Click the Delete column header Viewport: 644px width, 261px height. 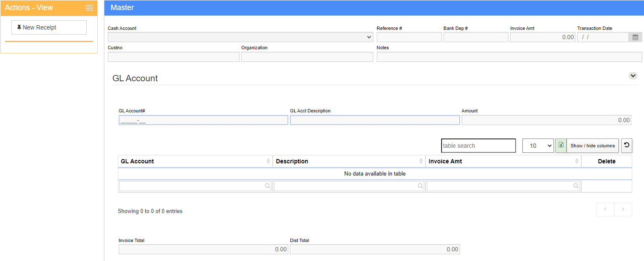[x=607, y=161]
